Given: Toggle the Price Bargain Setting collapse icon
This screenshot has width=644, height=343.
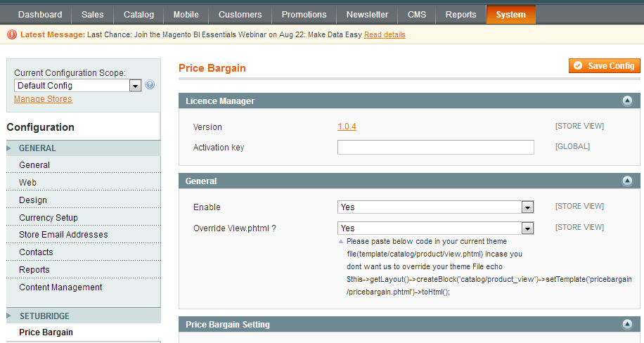Looking at the screenshot, I should (x=627, y=325).
